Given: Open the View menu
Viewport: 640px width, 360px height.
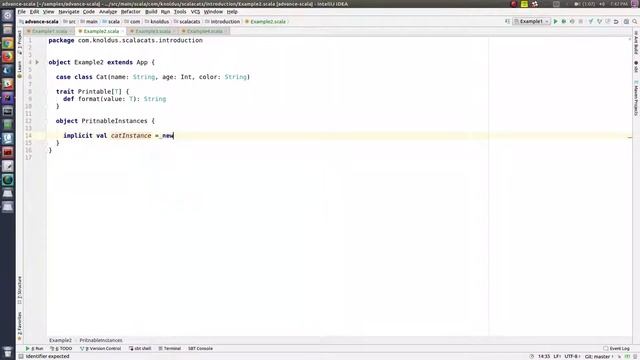Looking at the screenshot, I should (48, 12).
